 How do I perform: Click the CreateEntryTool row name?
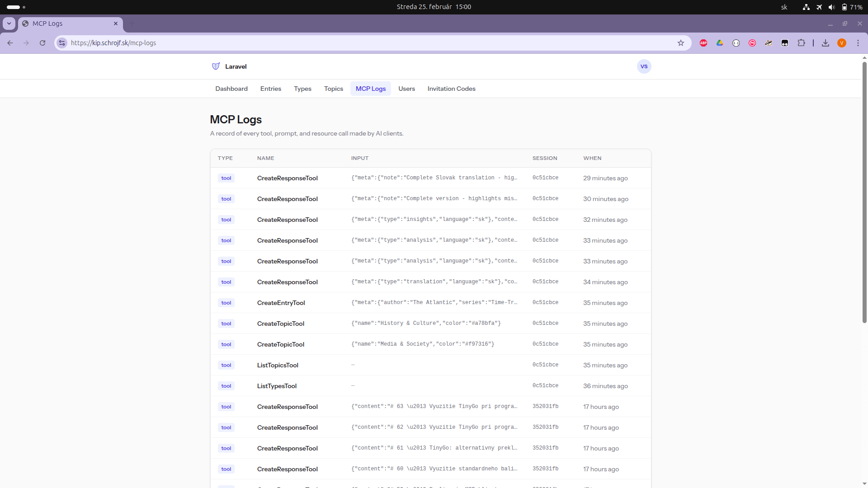(x=281, y=303)
